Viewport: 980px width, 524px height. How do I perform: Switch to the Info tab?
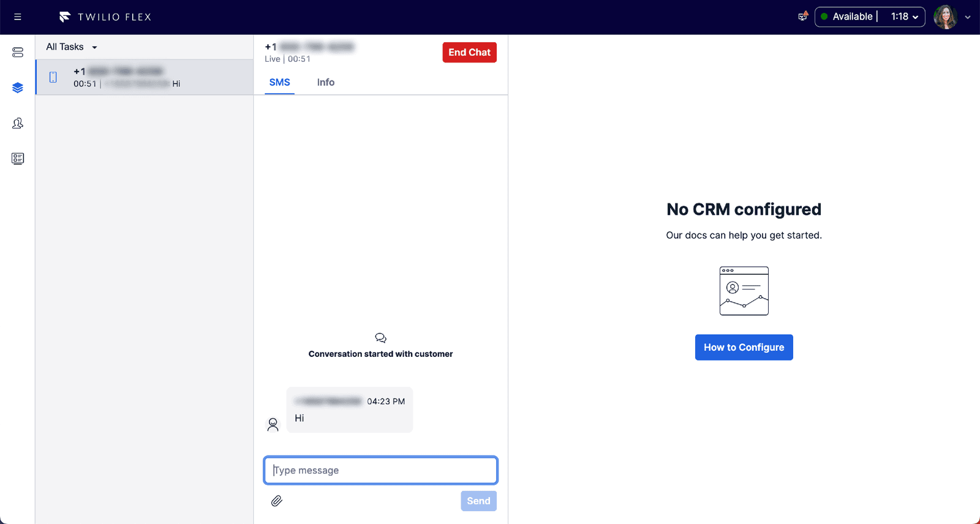325,83
